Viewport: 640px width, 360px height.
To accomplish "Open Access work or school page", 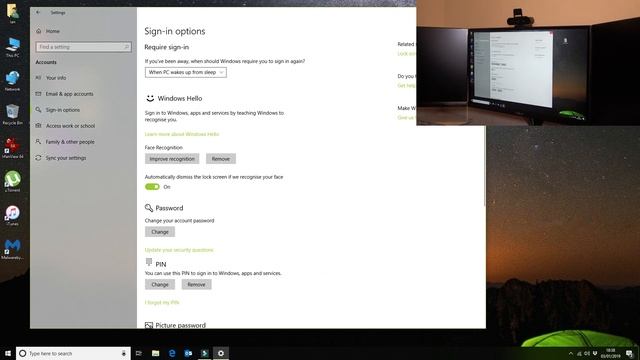I will (x=70, y=126).
